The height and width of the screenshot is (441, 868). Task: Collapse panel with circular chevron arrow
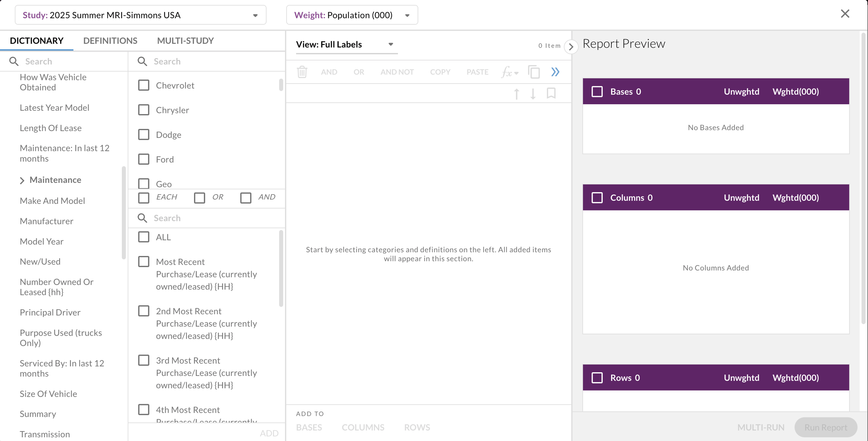(571, 46)
